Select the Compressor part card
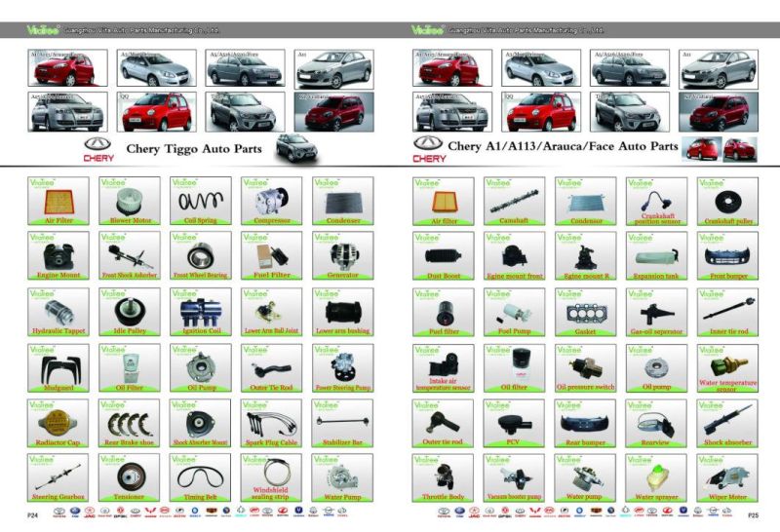 272,201
